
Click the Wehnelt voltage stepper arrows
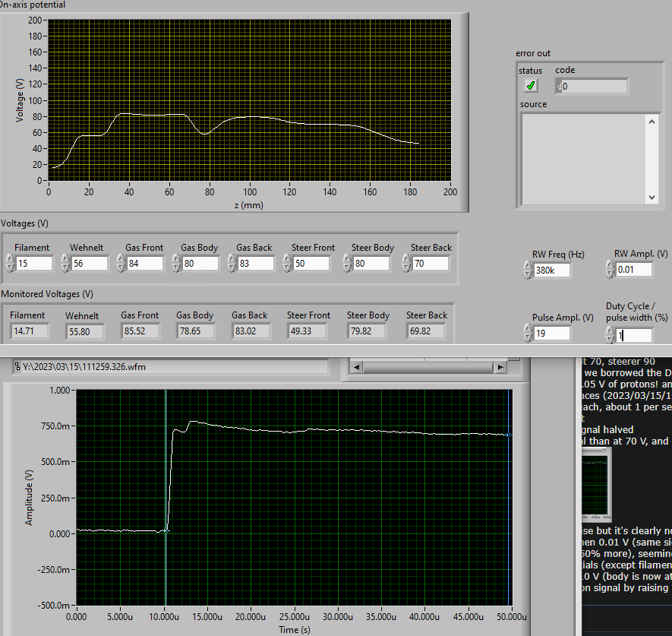(x=65, y=263)
